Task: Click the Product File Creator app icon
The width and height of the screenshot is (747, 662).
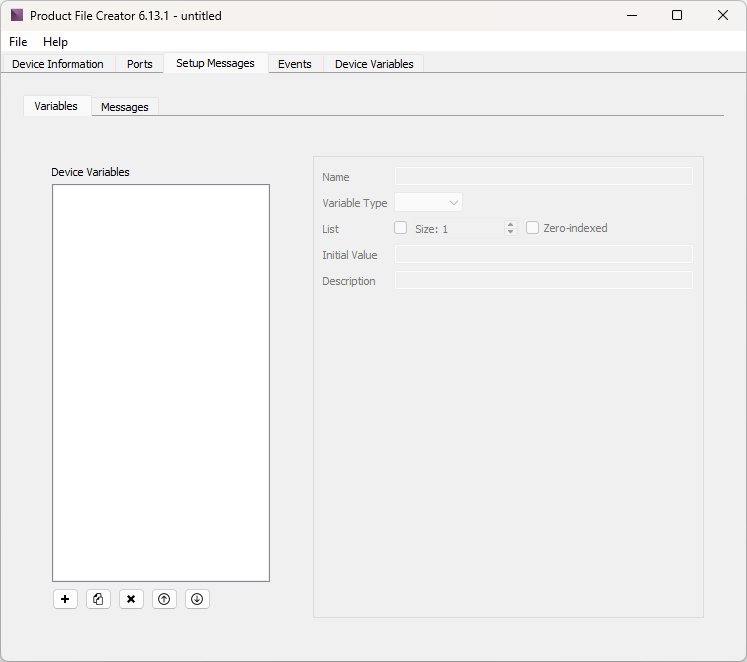Action: point(16,16)
